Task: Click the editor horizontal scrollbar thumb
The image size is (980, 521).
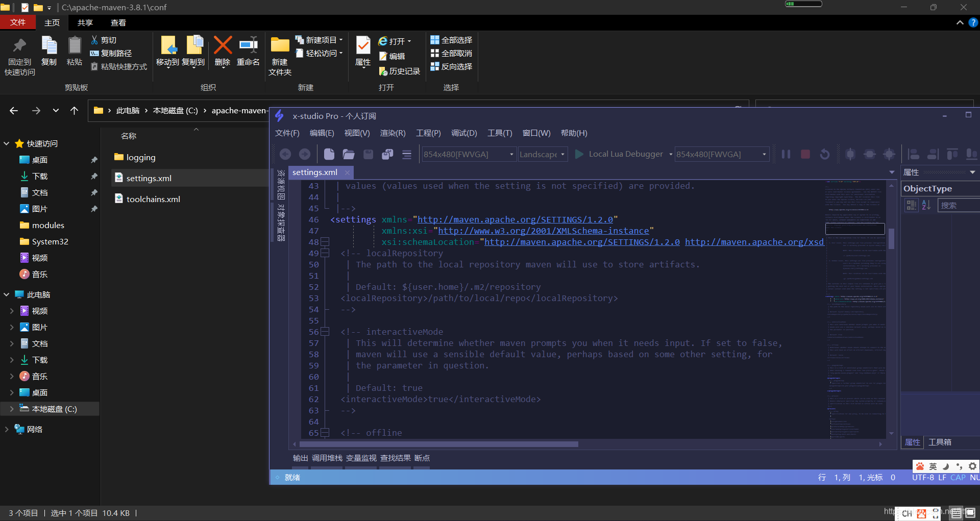Action: [439, 444]
